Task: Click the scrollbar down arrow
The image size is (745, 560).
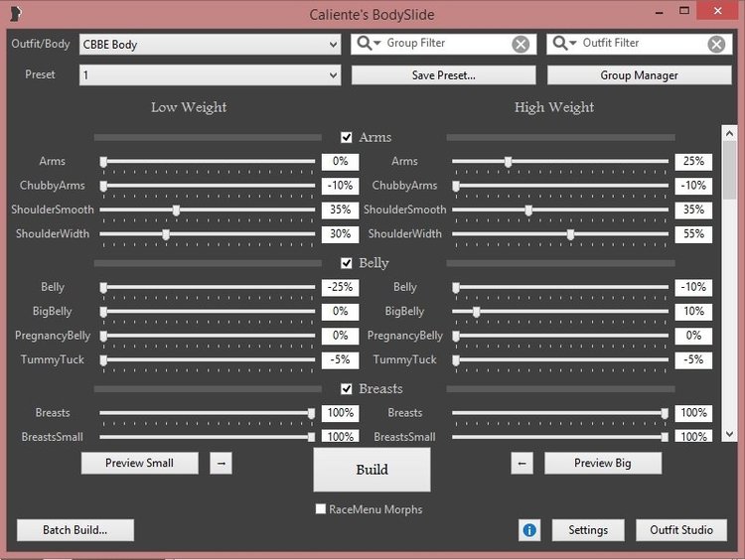Action: (x=729, y=434)
